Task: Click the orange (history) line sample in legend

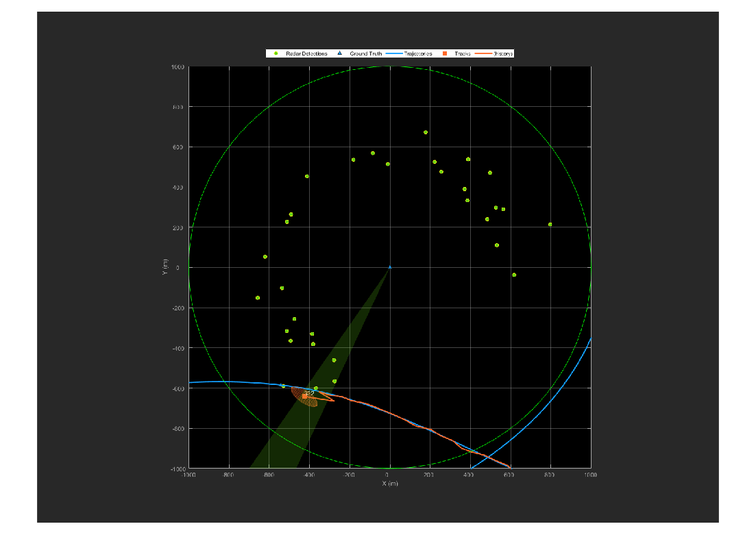Action: (483, 53)
